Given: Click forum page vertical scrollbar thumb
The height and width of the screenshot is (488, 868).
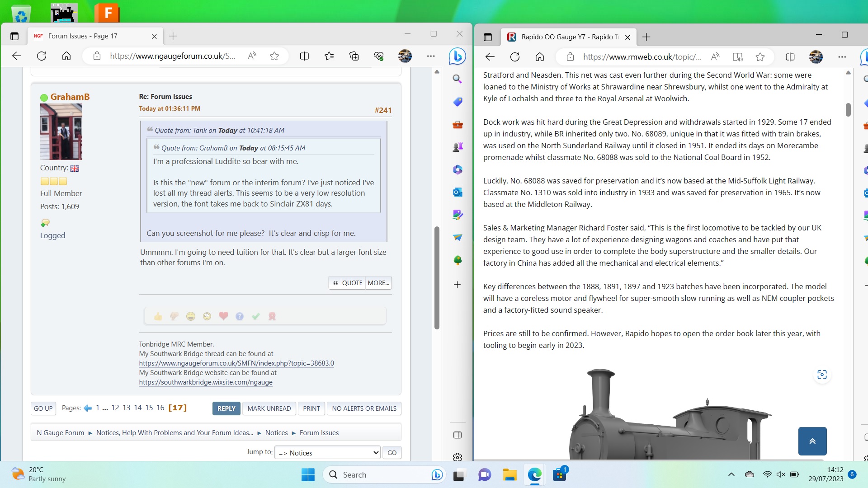Looking at the screenshot, I should point(437,277).
